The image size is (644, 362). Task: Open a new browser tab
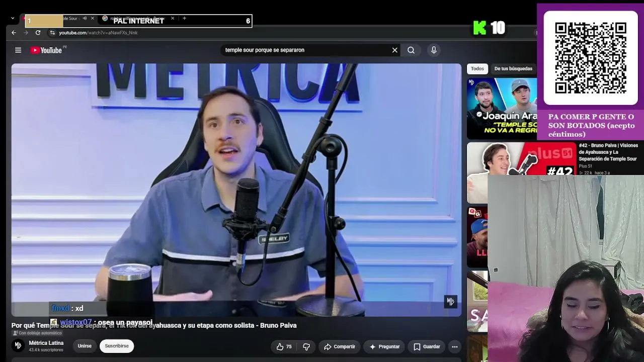point(184,19)
